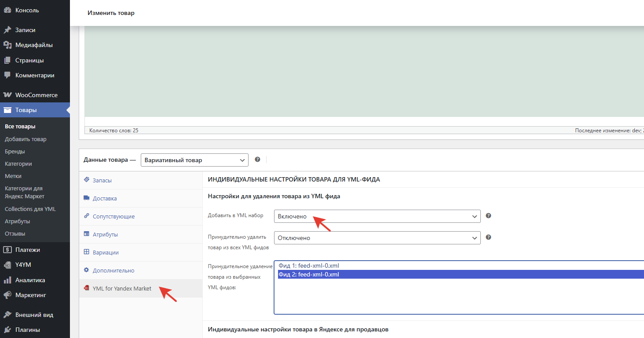Open Добавить товар submenu link
The height and width of the screenshot is (338, 644).
coord(26,139)
